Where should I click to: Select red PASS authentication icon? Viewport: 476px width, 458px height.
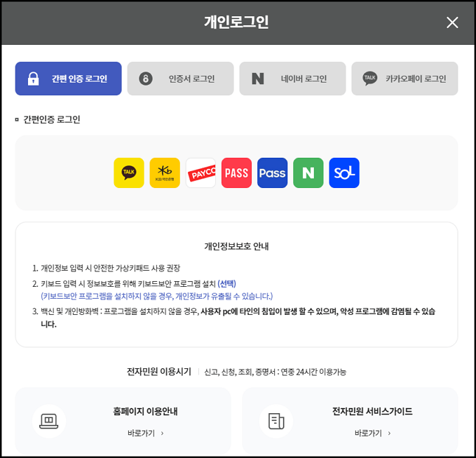(236, 173)
